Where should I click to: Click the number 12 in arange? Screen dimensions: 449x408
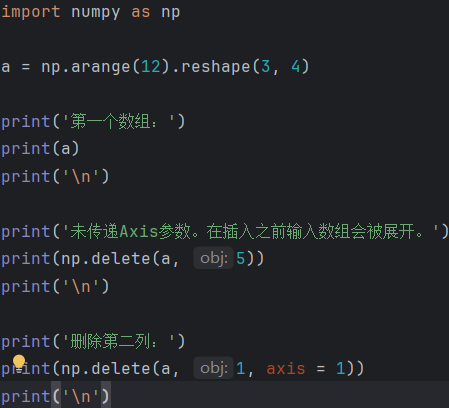click(151, 67)
